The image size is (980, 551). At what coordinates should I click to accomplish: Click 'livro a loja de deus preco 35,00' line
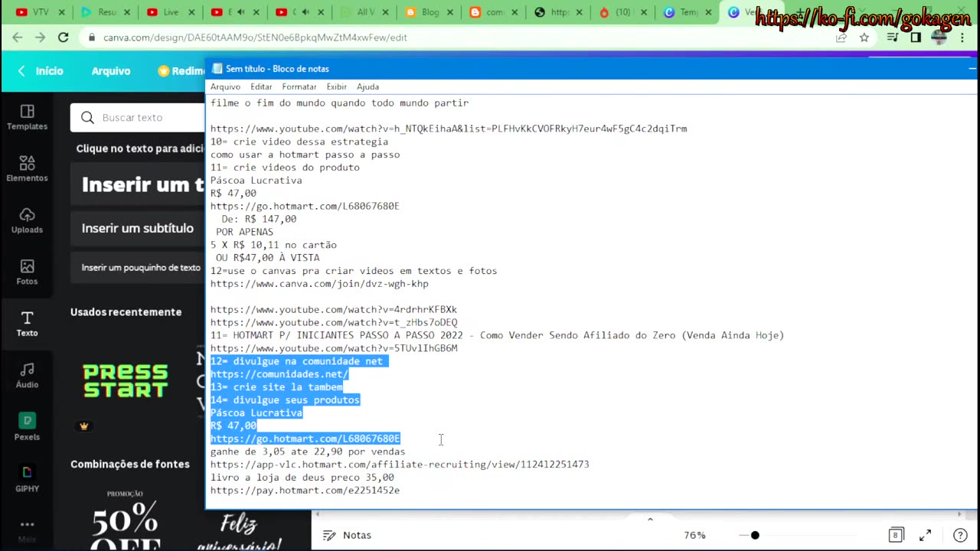302,478
